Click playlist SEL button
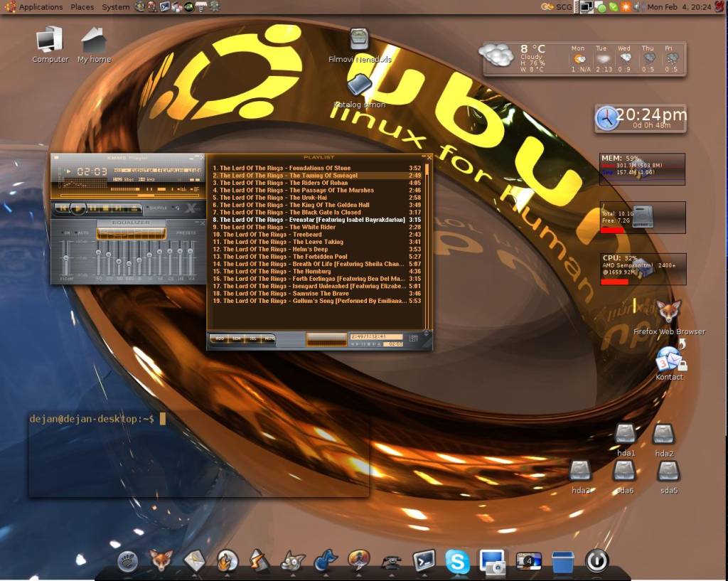 click(x=253, y=339)
